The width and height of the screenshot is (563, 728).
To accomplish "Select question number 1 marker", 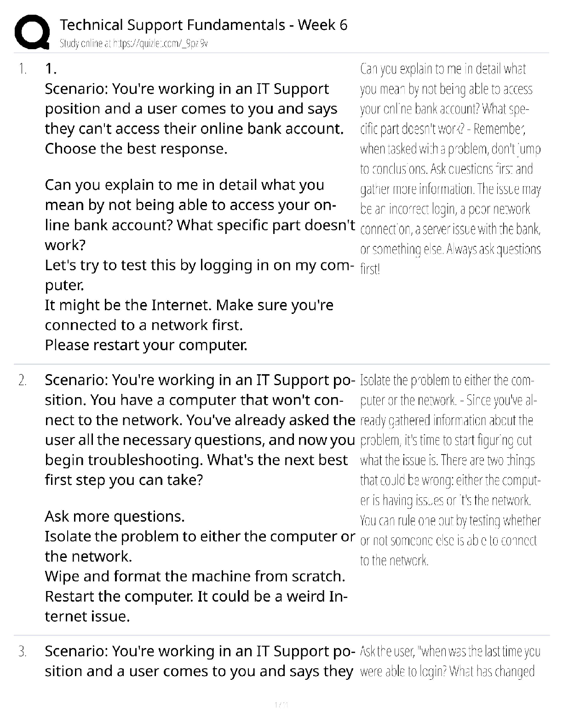I will [23, 69].
